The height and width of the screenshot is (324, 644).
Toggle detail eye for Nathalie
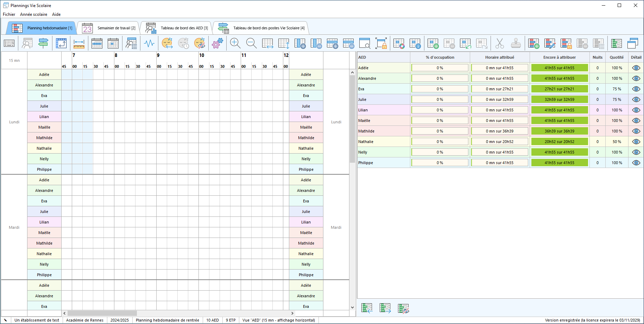tap(636, 142)
